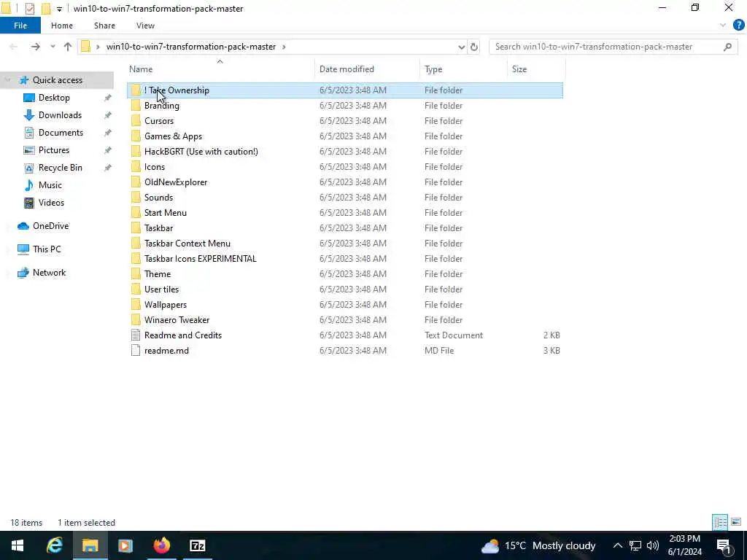Go up one folder level
747x560 pixels.
pos(68,47)
